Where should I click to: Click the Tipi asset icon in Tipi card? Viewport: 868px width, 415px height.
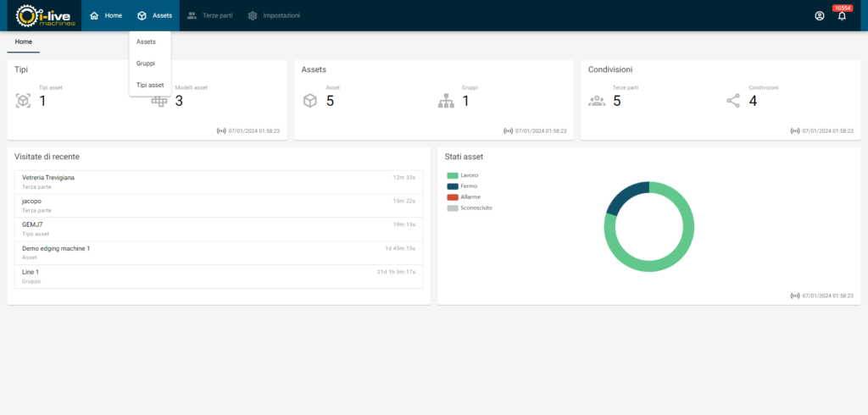click(23, 101)
